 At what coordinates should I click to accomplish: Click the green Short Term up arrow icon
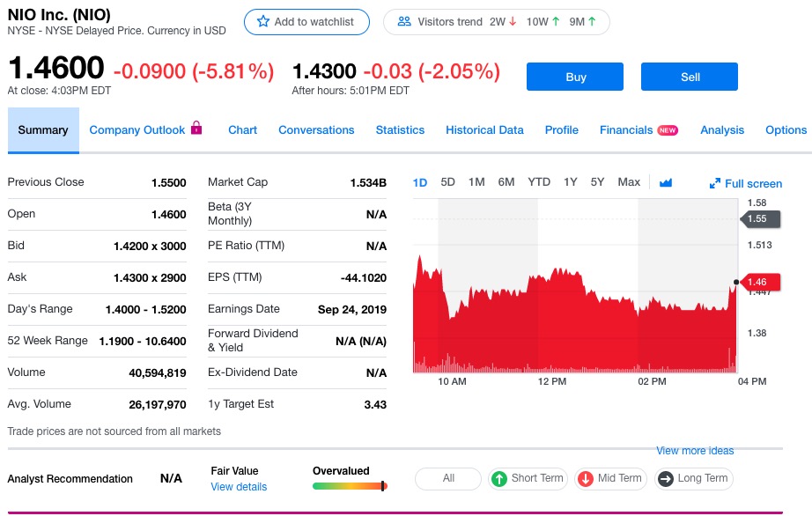point(498,479)
